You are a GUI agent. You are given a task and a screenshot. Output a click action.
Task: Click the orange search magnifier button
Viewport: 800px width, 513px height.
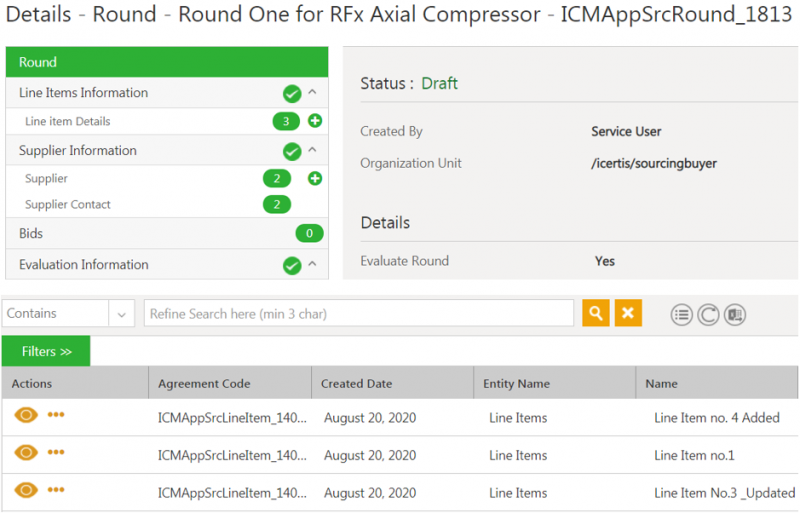(x=595, y=313)
